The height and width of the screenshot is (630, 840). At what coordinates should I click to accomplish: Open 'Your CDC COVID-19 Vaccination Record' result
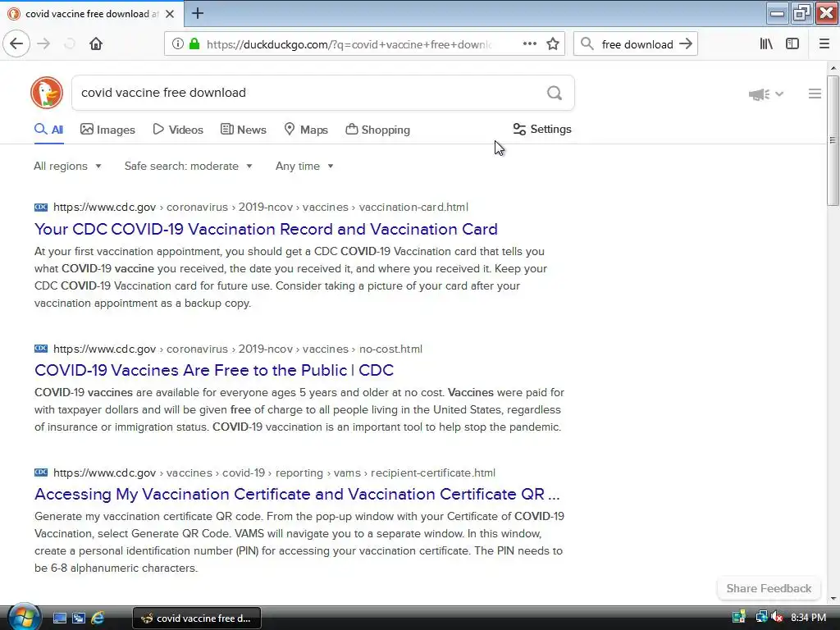point(266,230)
